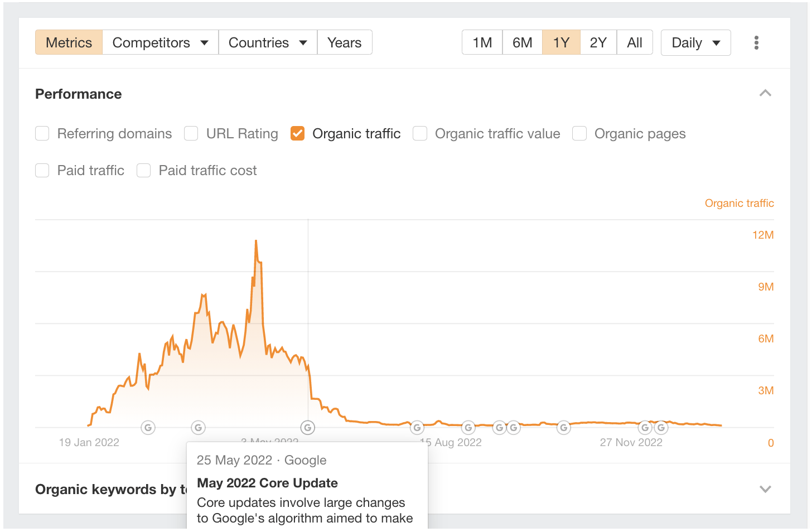
Task: Switch to the 2Y time range
Action: (x=598, y=42)
